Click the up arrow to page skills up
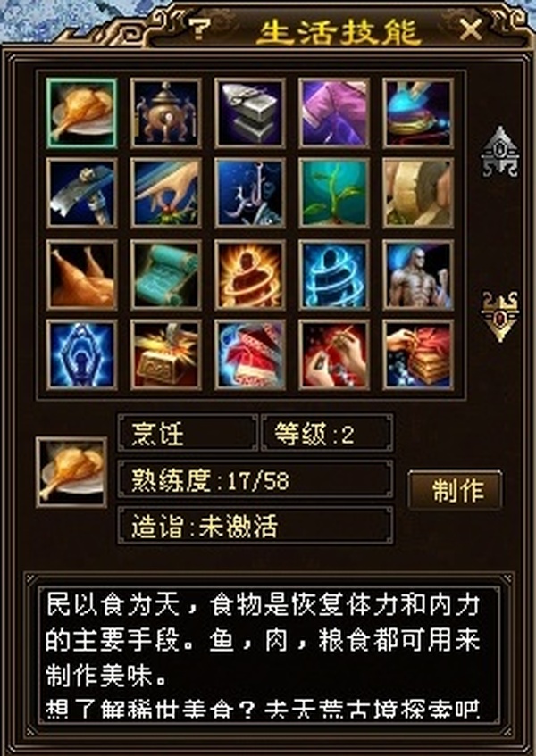 coord(499,152)
